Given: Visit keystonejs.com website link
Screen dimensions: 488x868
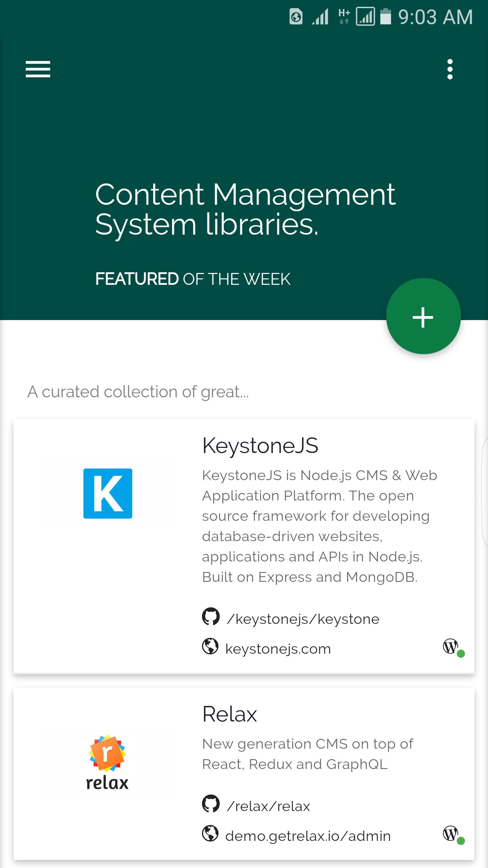Looking at the screenshot, I should 278,649.
